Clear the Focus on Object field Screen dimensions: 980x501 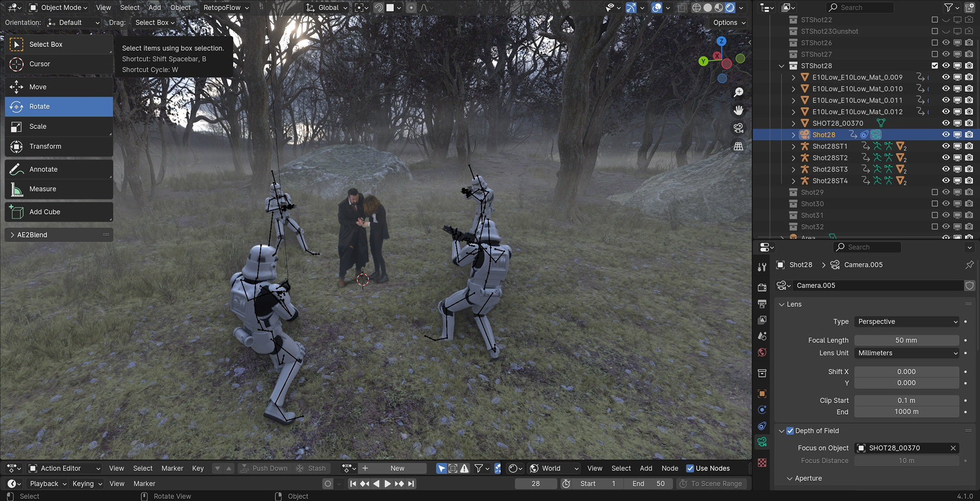tap(953, 448)
